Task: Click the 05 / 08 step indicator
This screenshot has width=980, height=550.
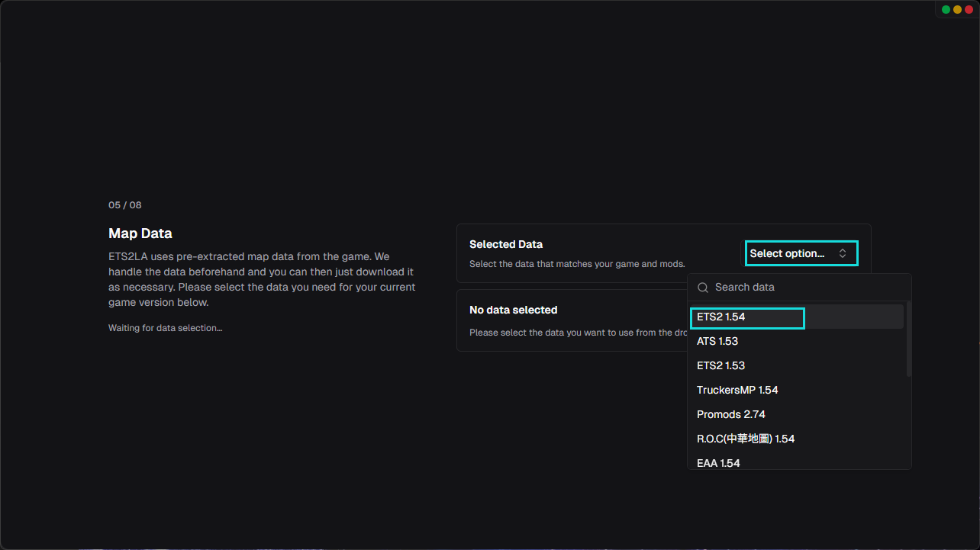Action: pos(125,205)
